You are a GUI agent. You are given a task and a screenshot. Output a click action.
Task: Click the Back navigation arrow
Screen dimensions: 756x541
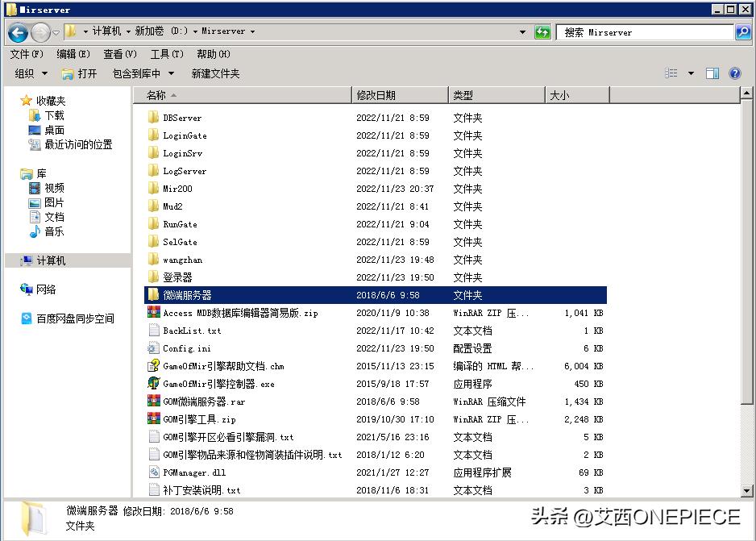pyautogui.click(x=17, y=32)
